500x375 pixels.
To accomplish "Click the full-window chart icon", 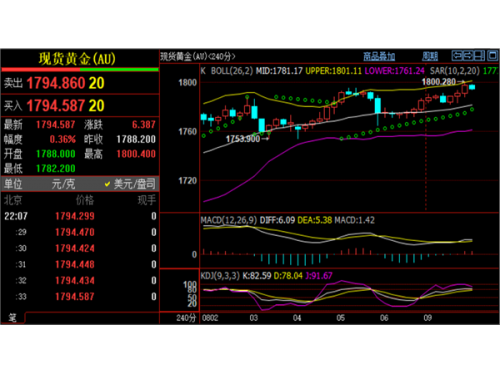I will coord(493,55).
